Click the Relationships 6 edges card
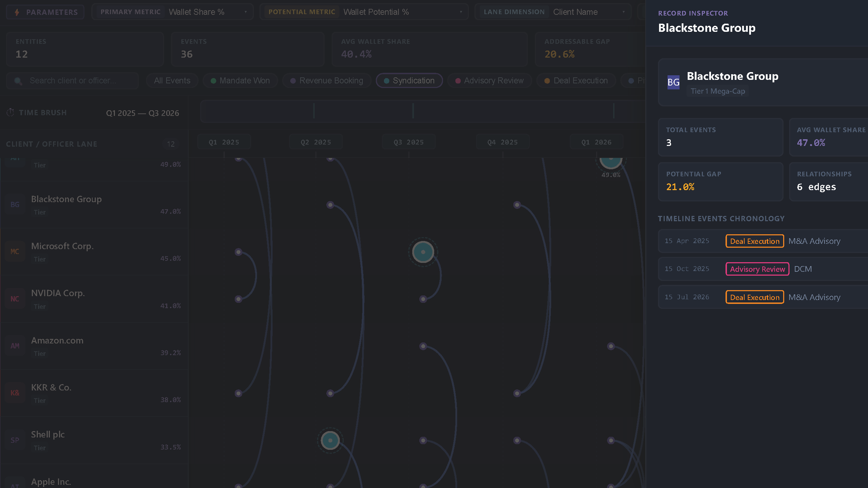 [828, 182]
